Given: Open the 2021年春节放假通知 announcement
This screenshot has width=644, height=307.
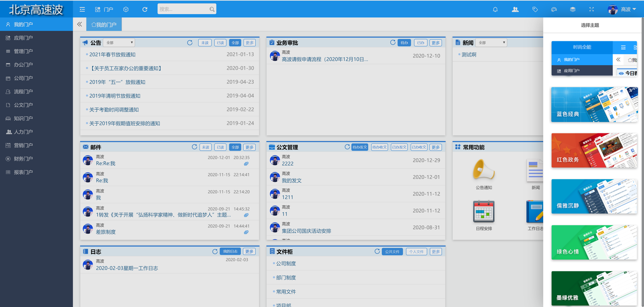Looking at the screenshot, I should pyautogui.click(x=112, y=55).
